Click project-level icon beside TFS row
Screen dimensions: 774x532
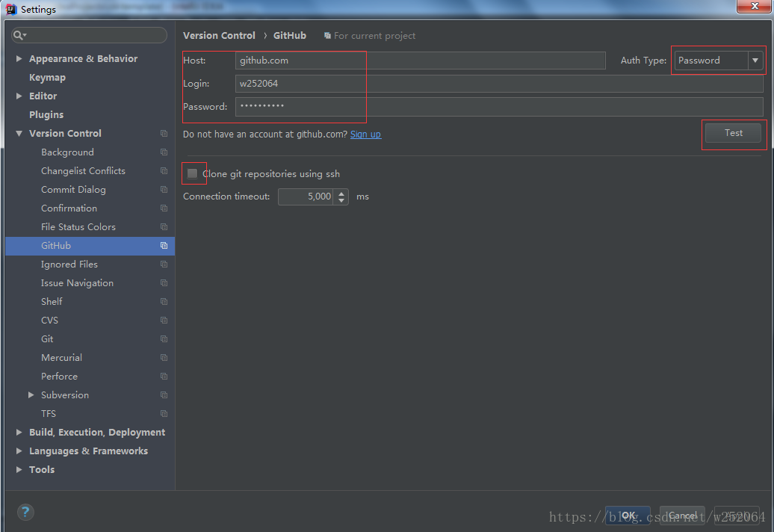click(x=164, y=413)
